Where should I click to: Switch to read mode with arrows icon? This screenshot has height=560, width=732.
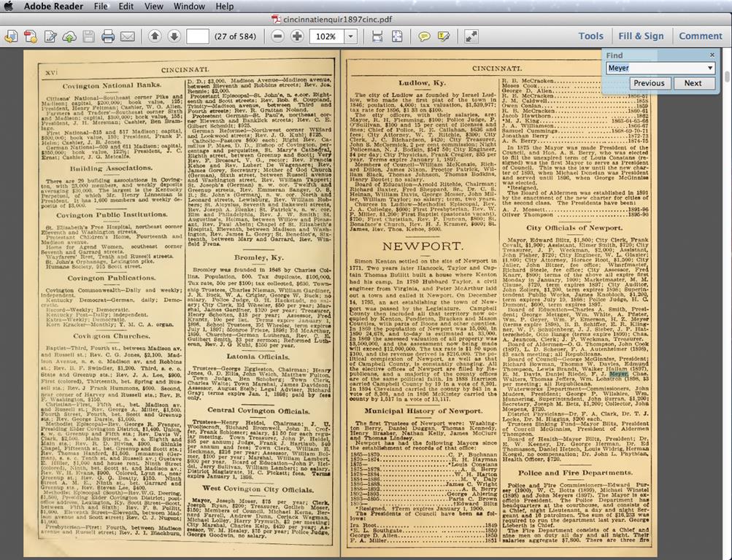pos(471,36)
